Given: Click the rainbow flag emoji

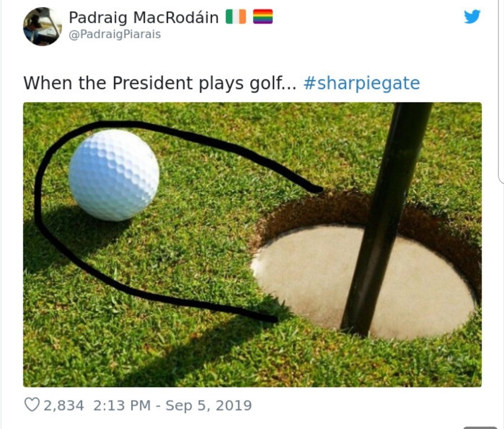Looking at the screenshot, I should 263,17.
